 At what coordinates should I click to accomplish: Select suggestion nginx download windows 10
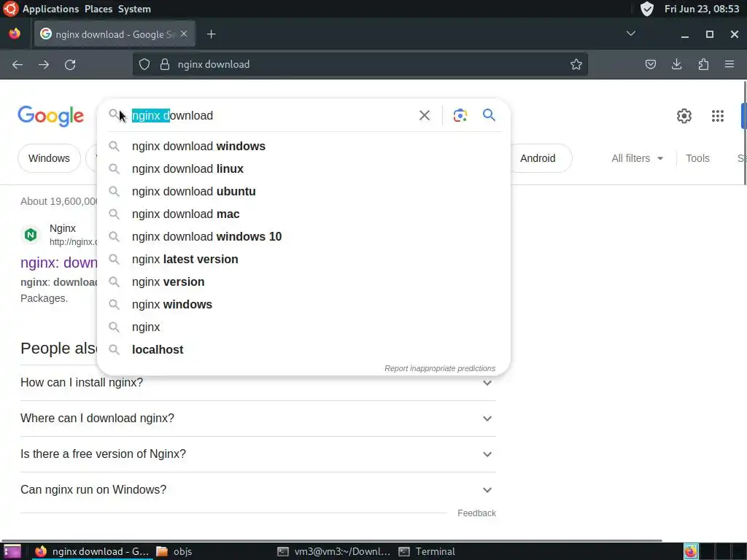click(x=303, y=237)
